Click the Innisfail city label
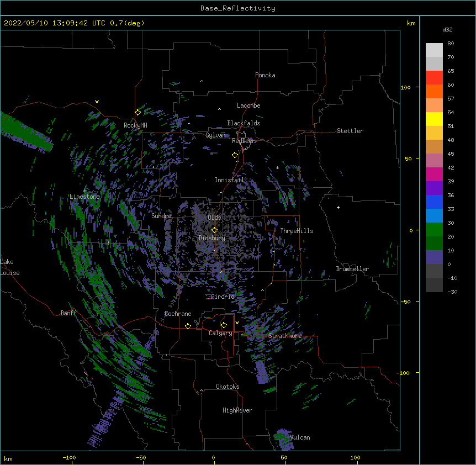 pyautogui.click(x=229, y=180)
